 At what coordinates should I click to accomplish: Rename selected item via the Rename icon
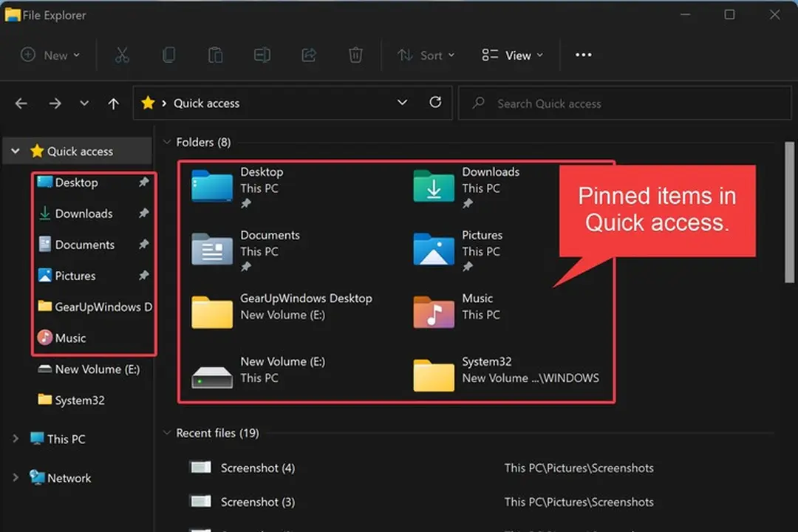pos(262,55)
